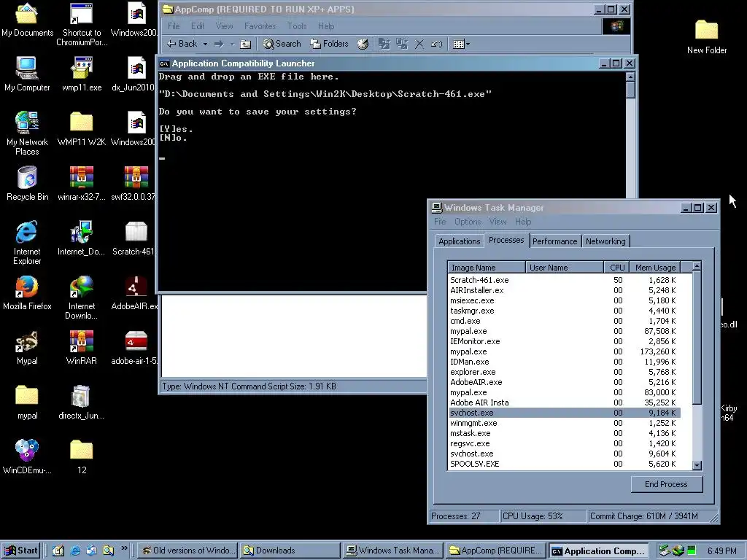Screen dimensions: 747x560
Task: Click the Start button
Action: pyautogui.click(x=21, y=551)
